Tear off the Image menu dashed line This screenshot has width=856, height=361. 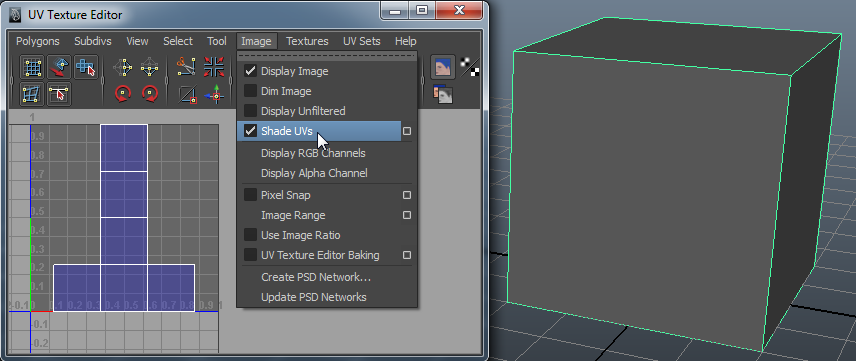328,56
